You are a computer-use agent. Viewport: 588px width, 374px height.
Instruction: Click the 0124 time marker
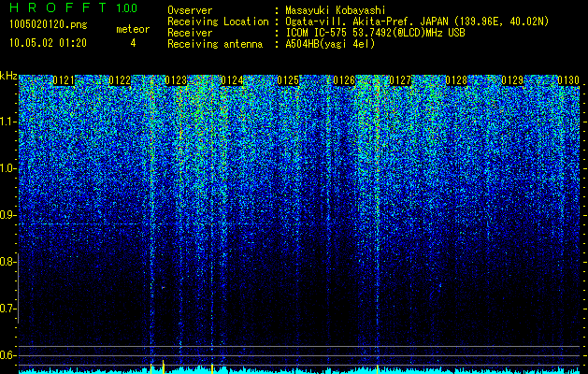232,80
